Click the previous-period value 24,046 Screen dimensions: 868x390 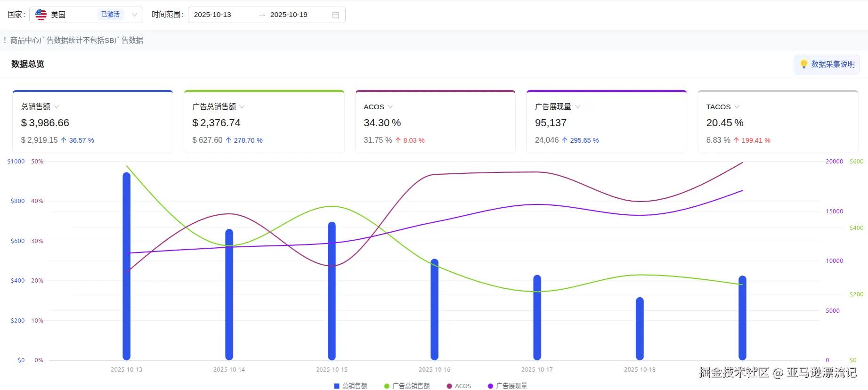(547, 140)
